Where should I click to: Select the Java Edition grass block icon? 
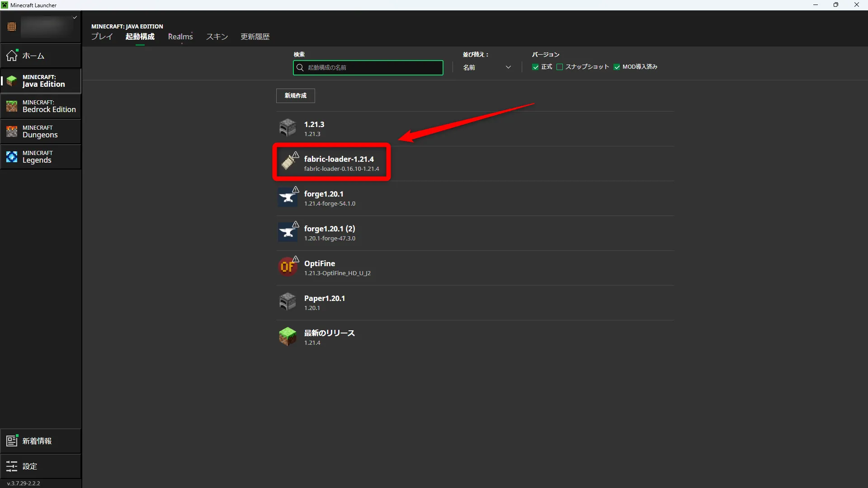point(12,81)
